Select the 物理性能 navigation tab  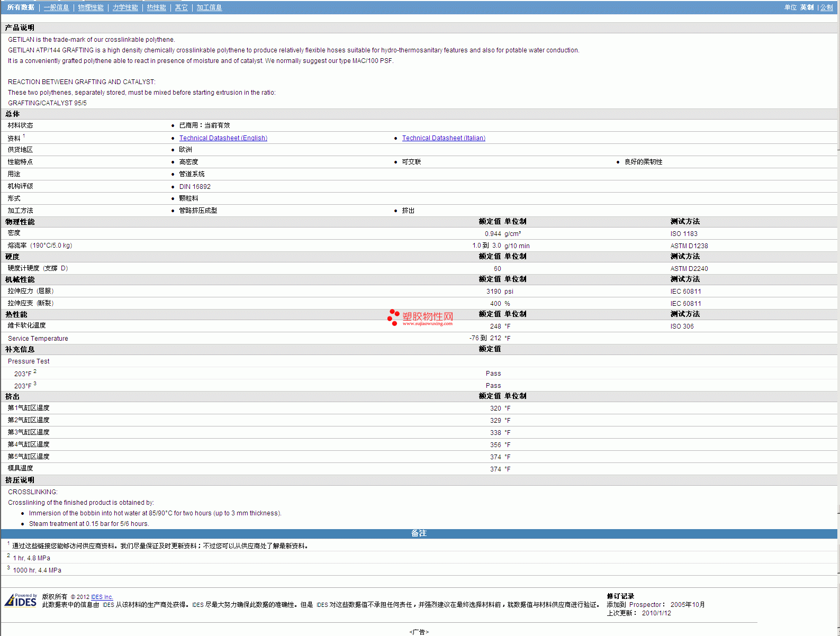click(91, 7)
